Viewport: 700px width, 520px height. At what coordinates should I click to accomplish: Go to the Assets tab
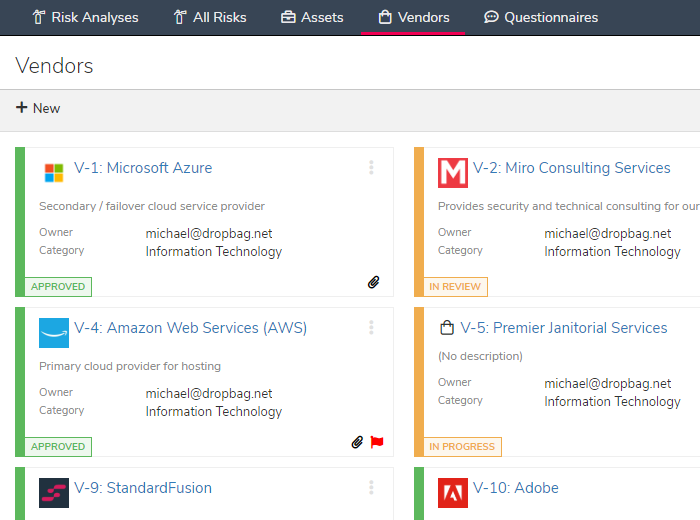coord(312,17)
